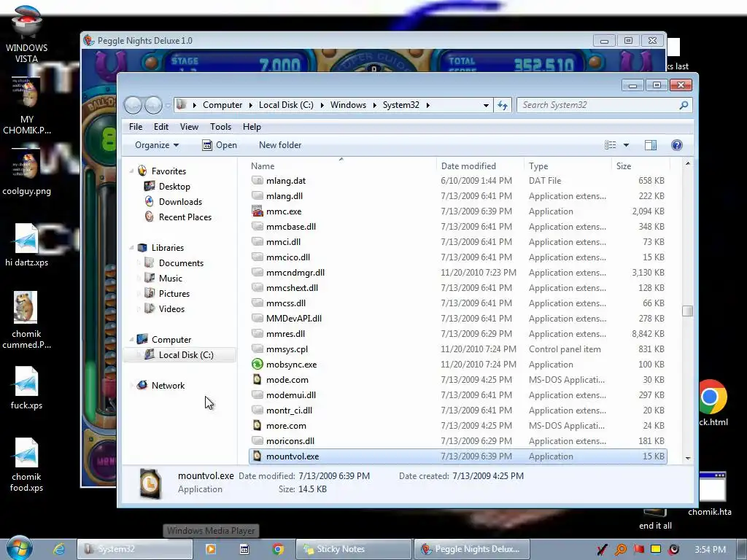
Task: Click the magnifier tray icon
Action: [x=621, y=550]
